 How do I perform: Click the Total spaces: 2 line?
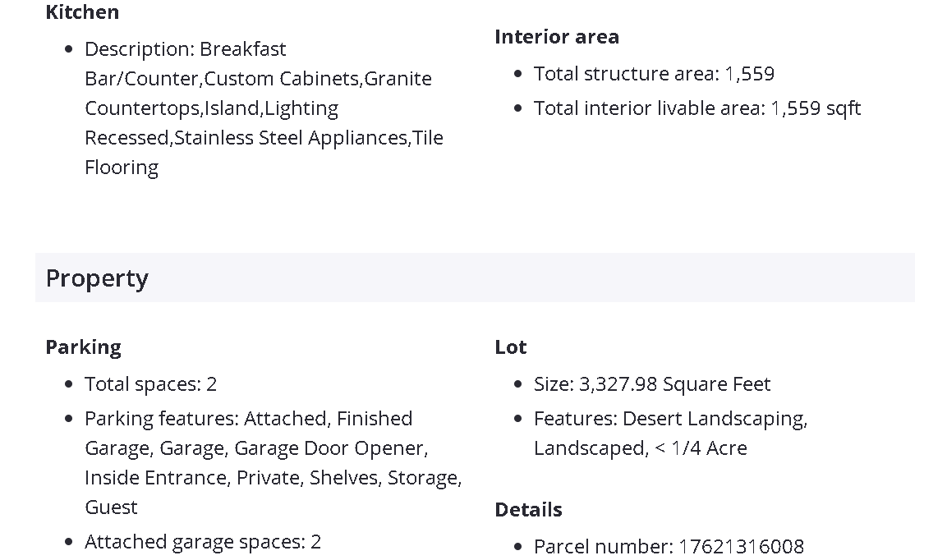150,384
